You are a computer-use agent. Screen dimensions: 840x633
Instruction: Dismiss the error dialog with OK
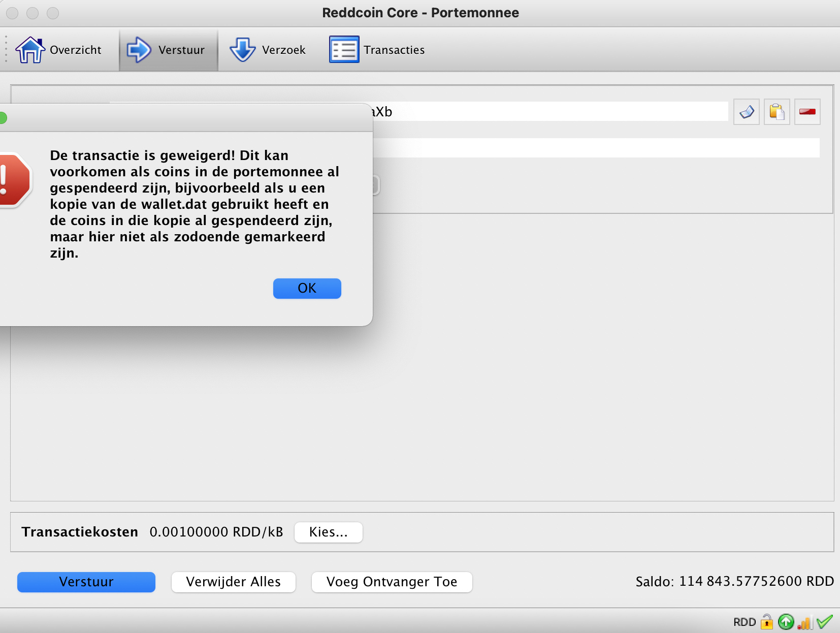[x=307, y=289]
